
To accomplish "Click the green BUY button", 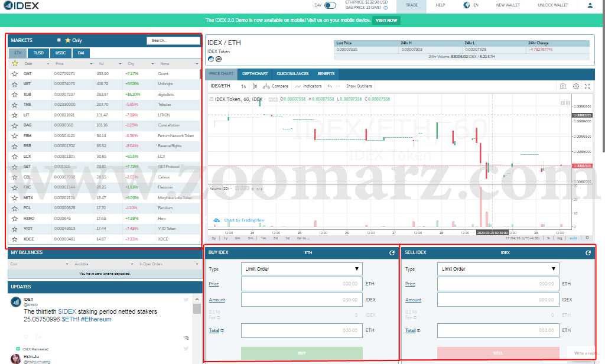I will tap(302, 353).
